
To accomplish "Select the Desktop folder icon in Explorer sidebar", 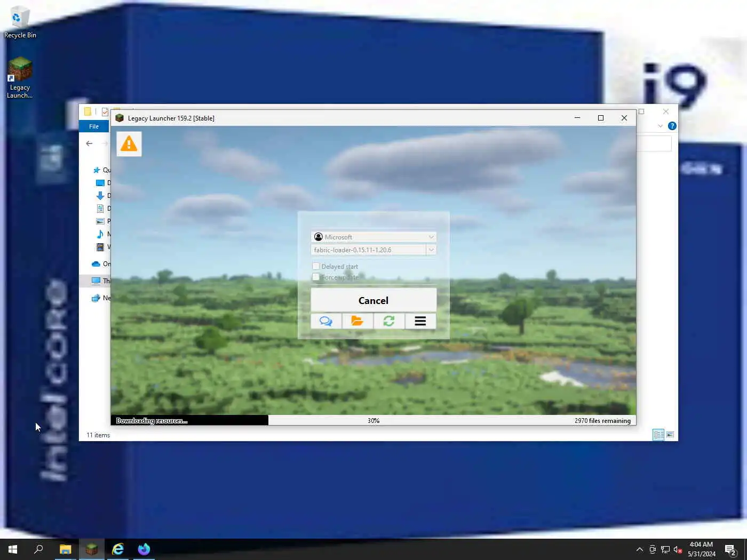I will [x=100, y=183].
